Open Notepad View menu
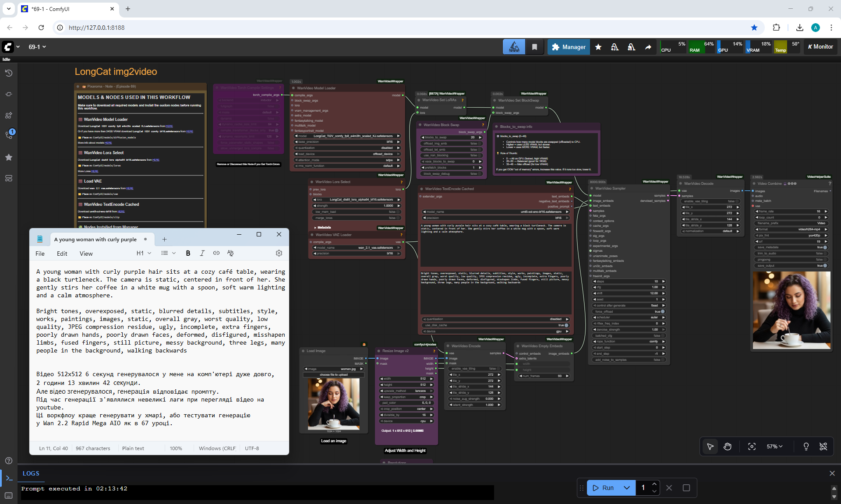The width and height of the screenshot is (841, 504). (86, 254)
